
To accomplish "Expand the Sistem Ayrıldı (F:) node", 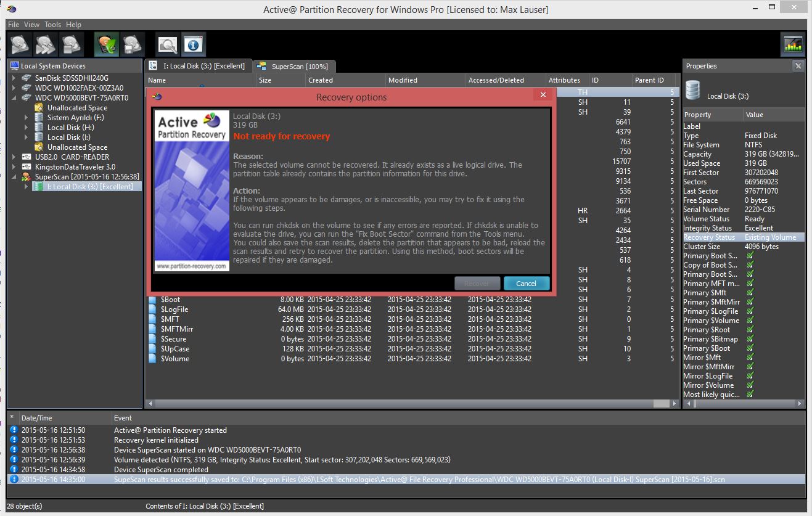I will 27,118.
